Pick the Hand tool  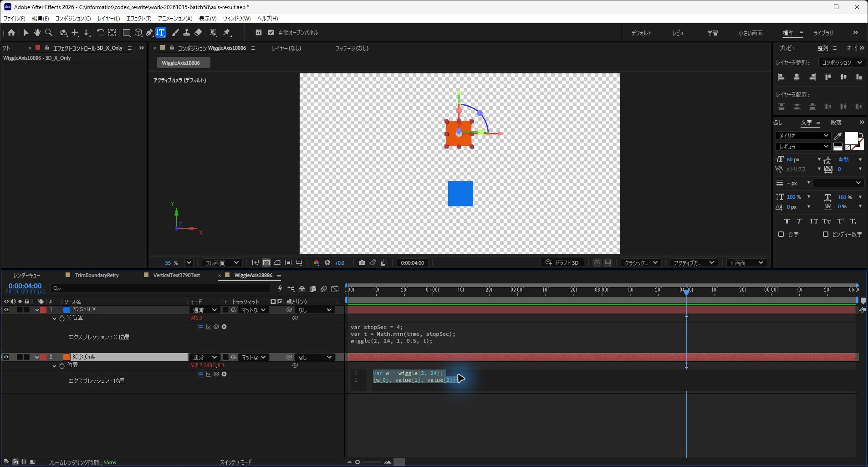37,32
